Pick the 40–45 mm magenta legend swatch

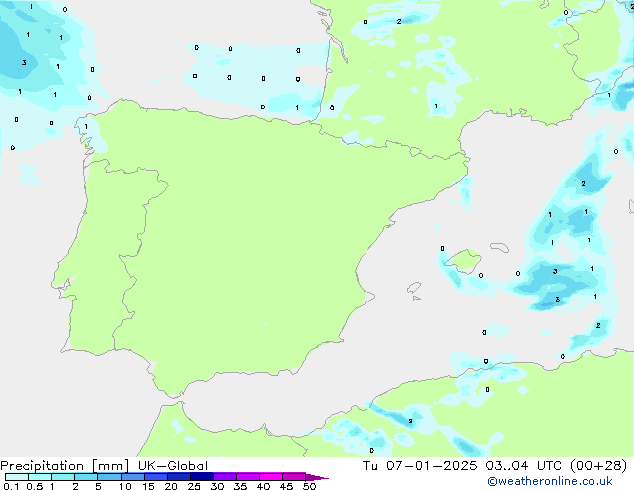(x=271, y=477)
